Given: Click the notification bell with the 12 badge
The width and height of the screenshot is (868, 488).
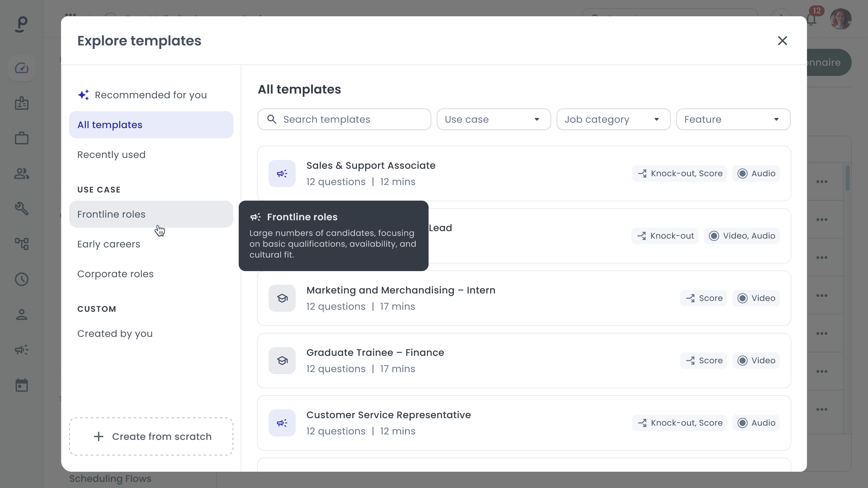Looking at the screenshot, I should coord(812,20).
